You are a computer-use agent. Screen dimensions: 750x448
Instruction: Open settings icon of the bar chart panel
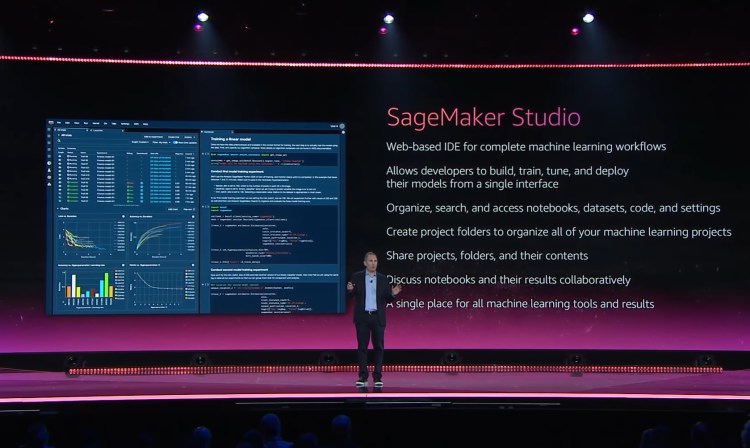pos(123,265)
